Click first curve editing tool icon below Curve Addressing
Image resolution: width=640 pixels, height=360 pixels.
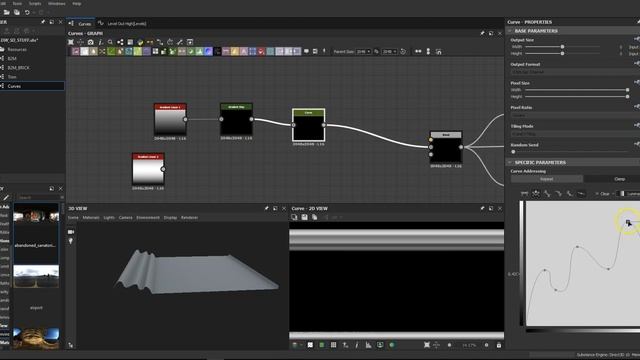tap(524, 193)
